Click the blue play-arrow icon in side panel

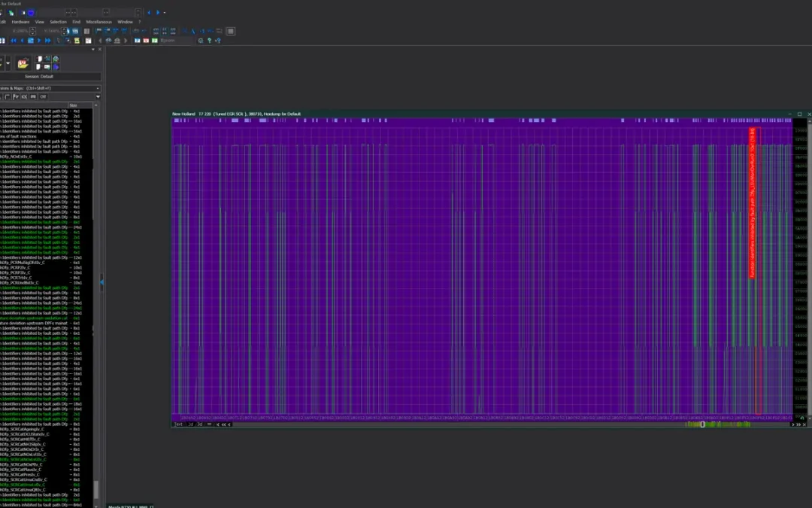coord(56,67)
